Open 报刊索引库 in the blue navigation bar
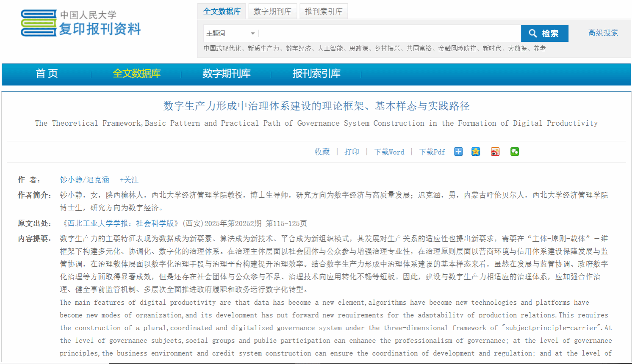632x364 pixels. tap(316, 74)
